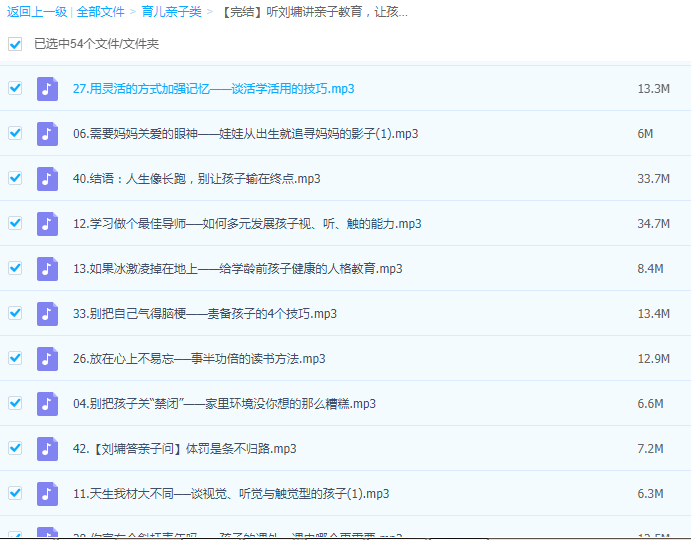Uncheck checkbox for 13.如果冰激凌掉在地上 file
Viewport: 691px width, 540px height.
pyautogui.click(x=15, y=268)
